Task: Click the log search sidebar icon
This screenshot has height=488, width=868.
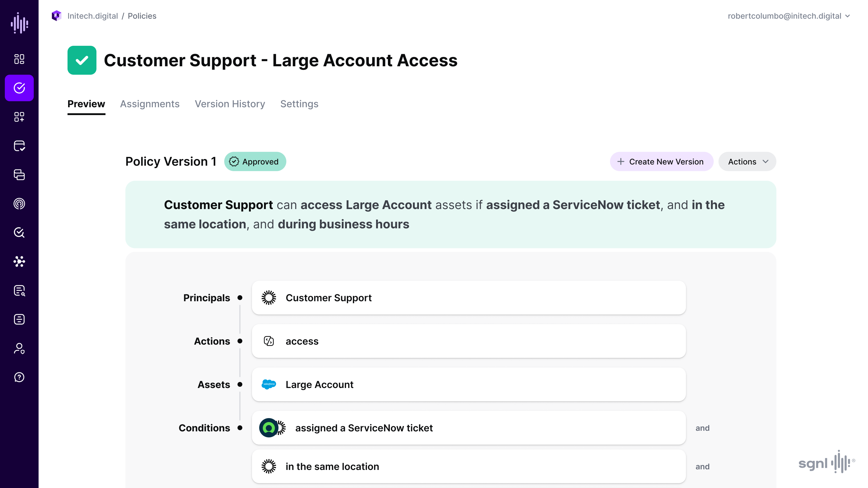Action: pos(19,290)
